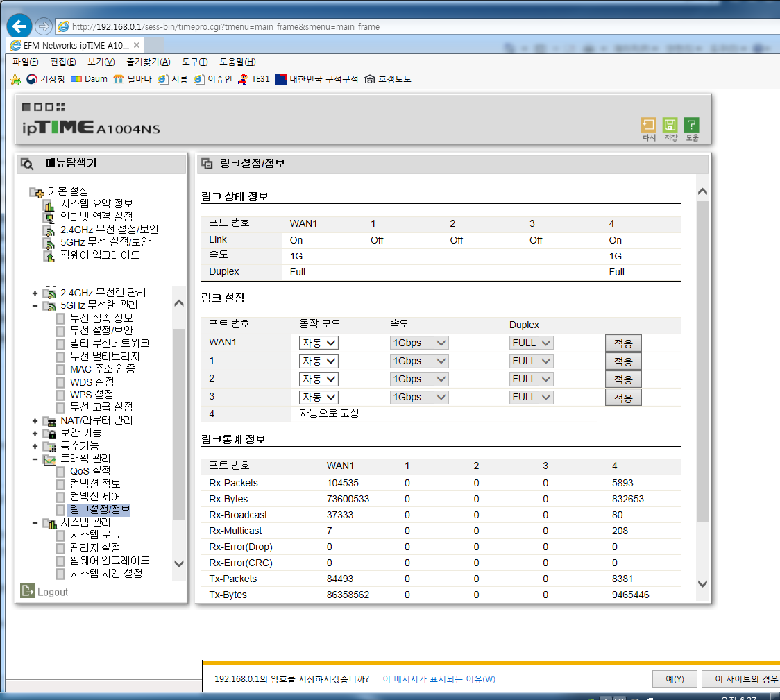Click 예(Y) to save the password

tap(674, 679)
